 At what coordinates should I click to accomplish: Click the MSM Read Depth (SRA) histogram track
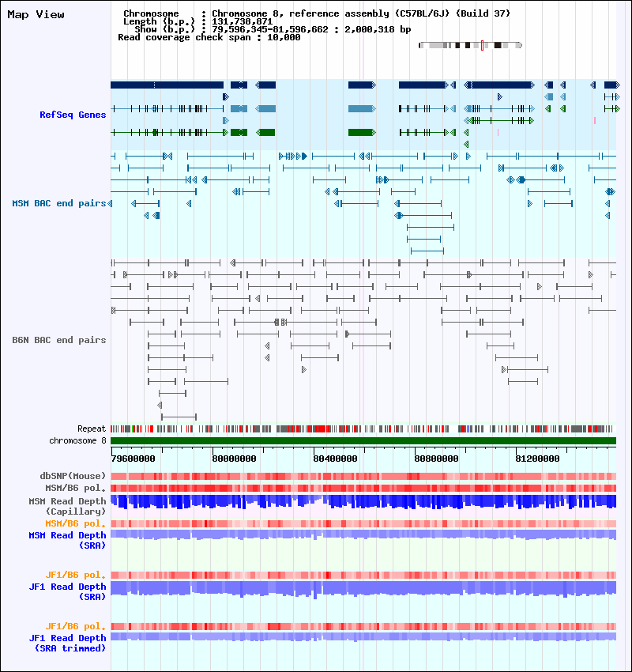click(363, 535)
